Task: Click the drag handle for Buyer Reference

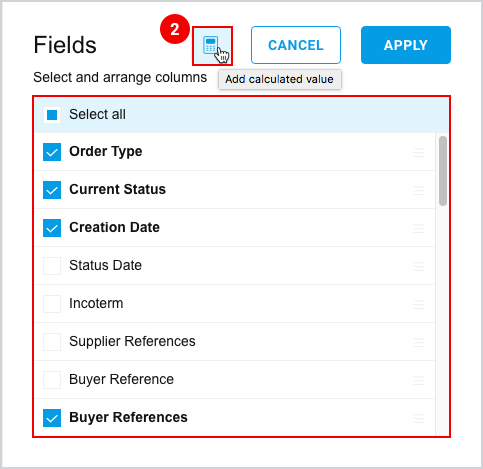Action: pyautogui.click(x=419, y=380)
